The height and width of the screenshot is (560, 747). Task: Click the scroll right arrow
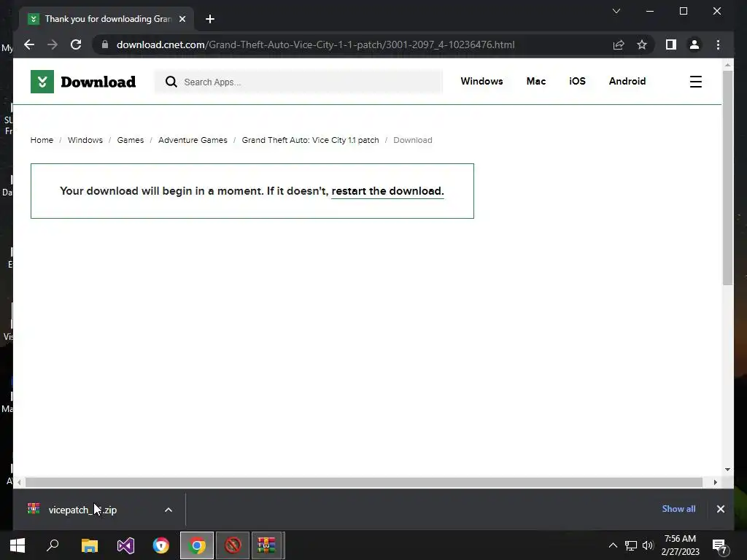715,483
